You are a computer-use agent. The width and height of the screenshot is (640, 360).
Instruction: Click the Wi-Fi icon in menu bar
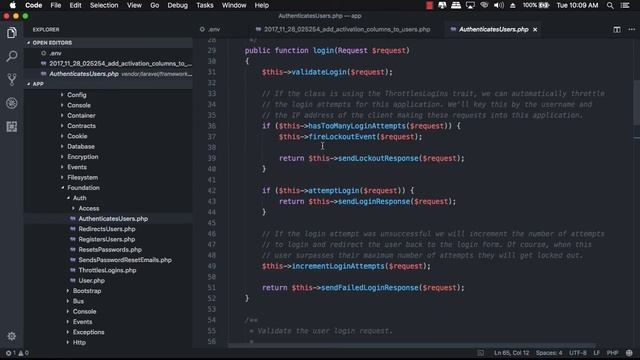pos(484,5)
